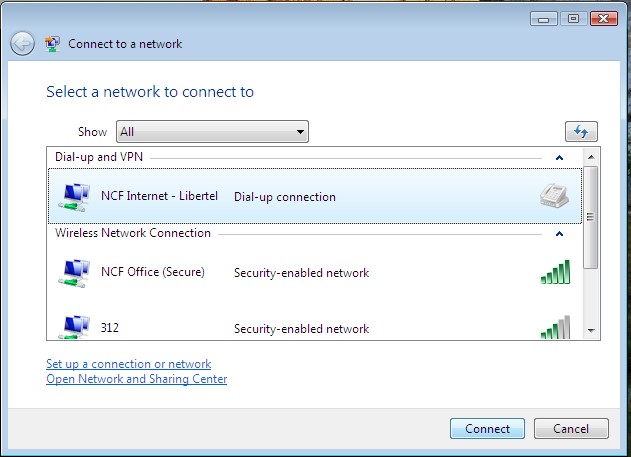Screen dimensions: 631x457
Task: Click the back arrow button
Action: click(x=22, y=43)
